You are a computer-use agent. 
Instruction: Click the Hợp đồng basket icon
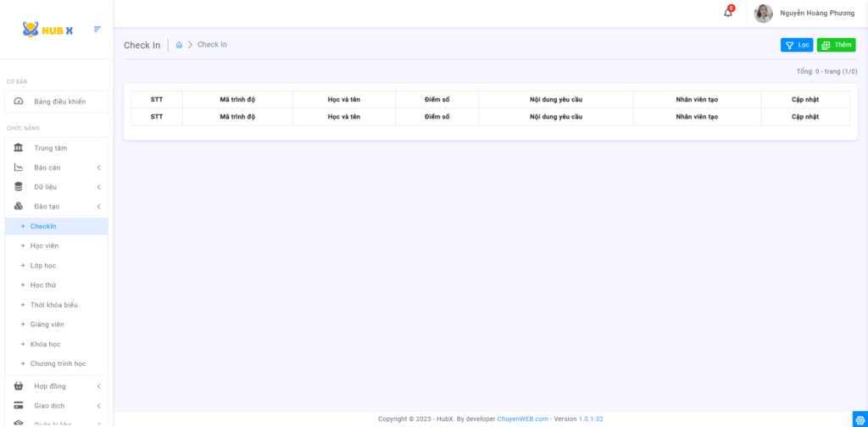(x=19, y=386)
